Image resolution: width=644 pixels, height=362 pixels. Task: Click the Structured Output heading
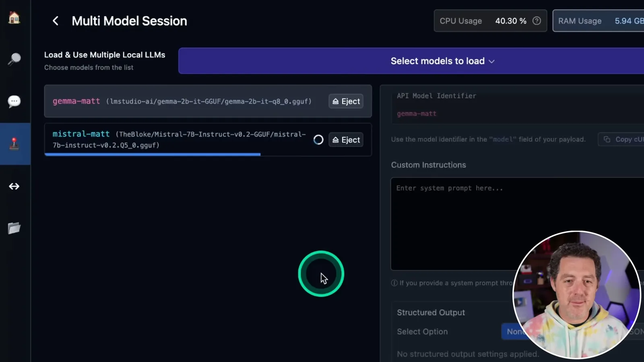(x=431, y=313)
